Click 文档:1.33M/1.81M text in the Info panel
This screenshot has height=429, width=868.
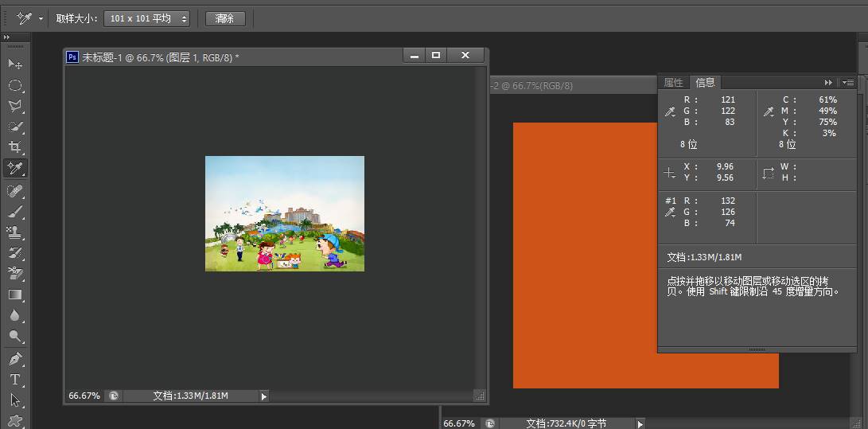pyautogui.click(x=704, y=257)
